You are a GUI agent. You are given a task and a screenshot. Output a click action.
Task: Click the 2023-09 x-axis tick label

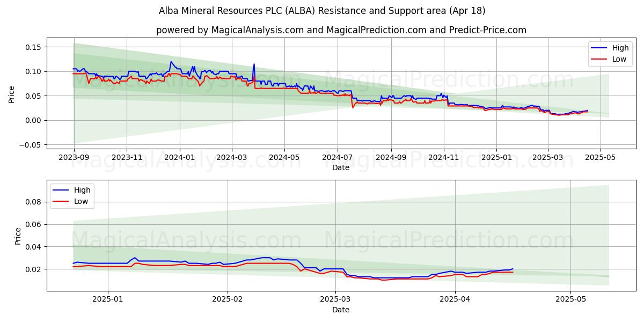click(x=74, y=158)
